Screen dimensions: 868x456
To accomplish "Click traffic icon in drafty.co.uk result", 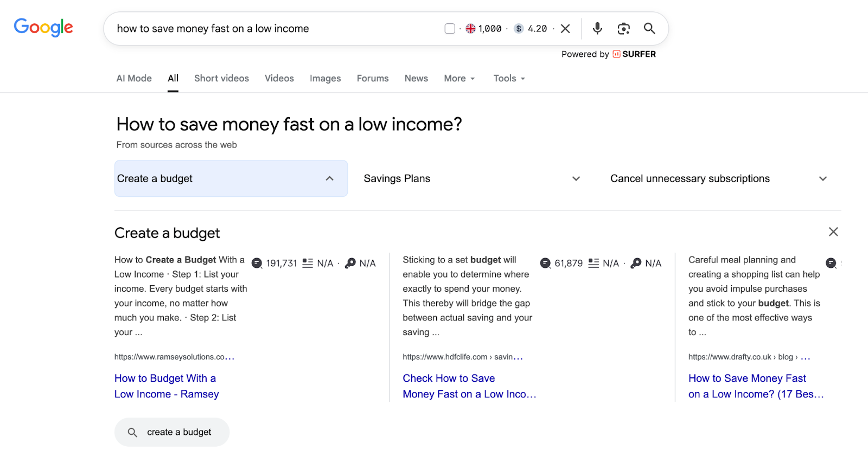I will [831, 263].
